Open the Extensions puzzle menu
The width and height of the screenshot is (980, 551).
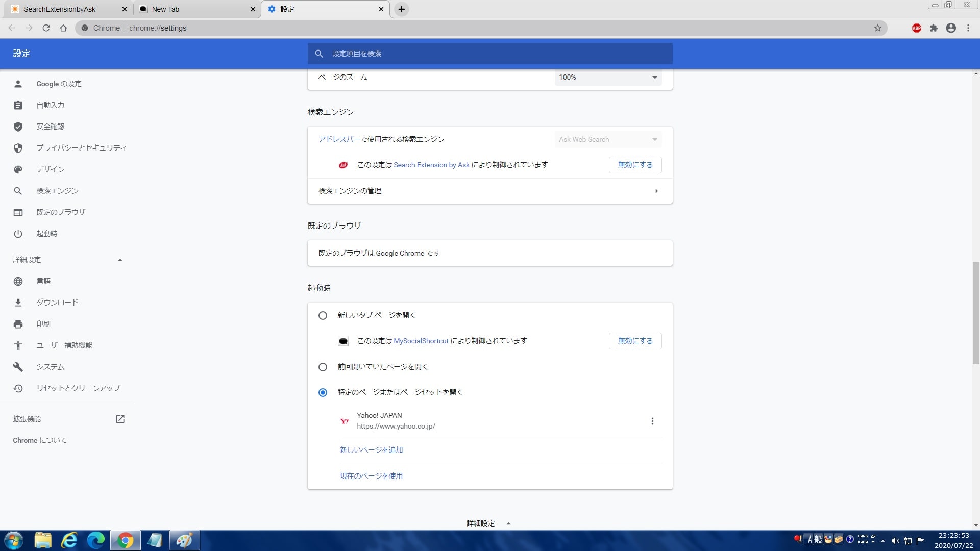(934, 28)
